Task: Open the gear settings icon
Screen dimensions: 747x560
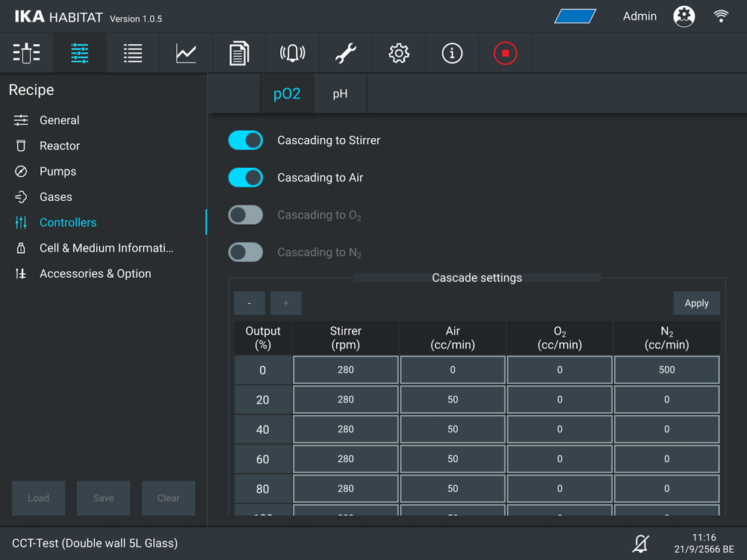Action: click(399, 53)
